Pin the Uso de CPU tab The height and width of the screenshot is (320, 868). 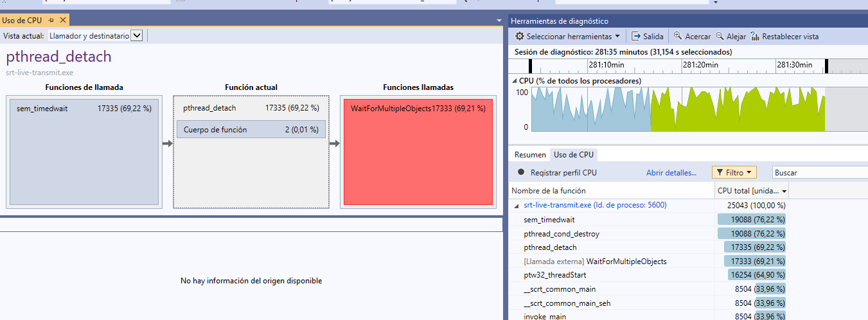pos(51,21)
